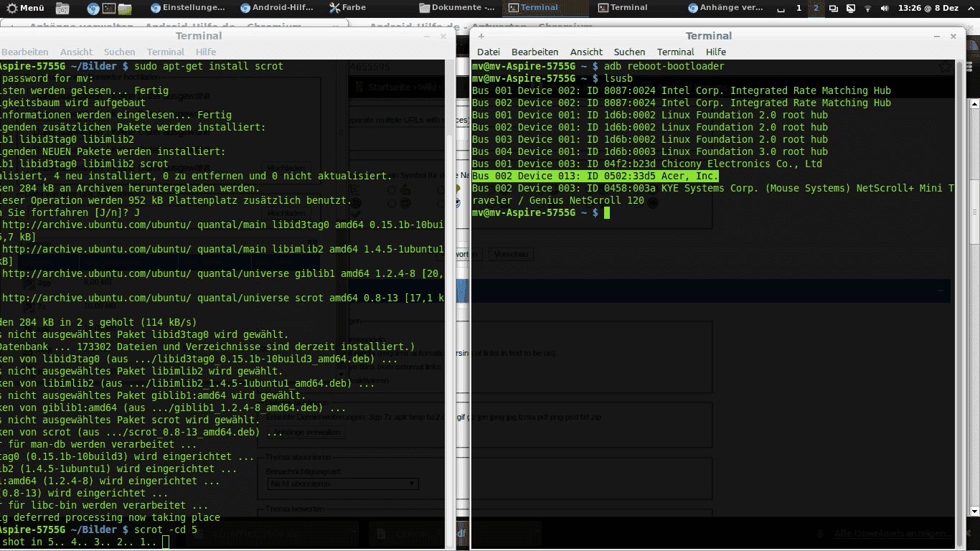This screenshot has width=980, height=551.
Task: Activate the Farbe window in taskbar
Action: coord(349,8)
